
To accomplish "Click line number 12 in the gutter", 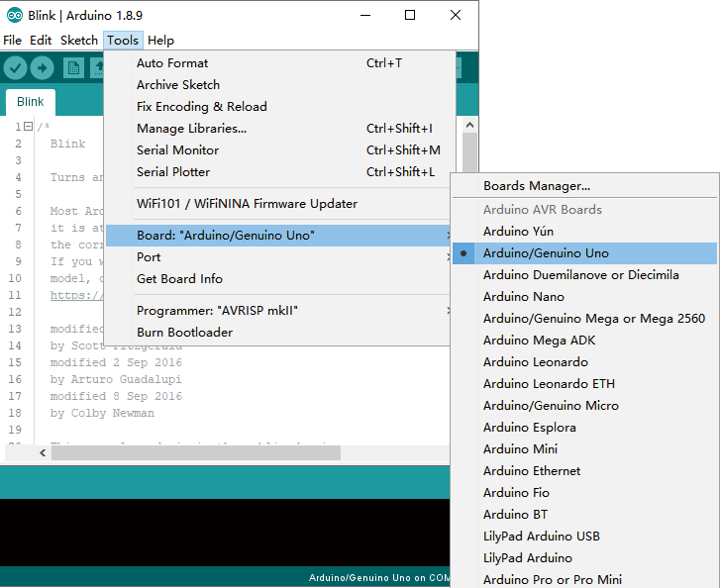I will (x=15, y=312).
